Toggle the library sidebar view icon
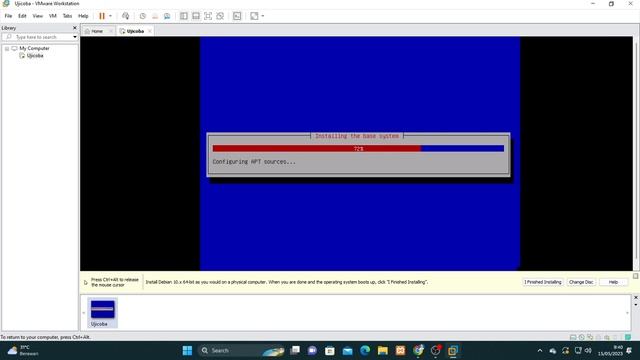This screenshot has height=360, width=640. 184,16
